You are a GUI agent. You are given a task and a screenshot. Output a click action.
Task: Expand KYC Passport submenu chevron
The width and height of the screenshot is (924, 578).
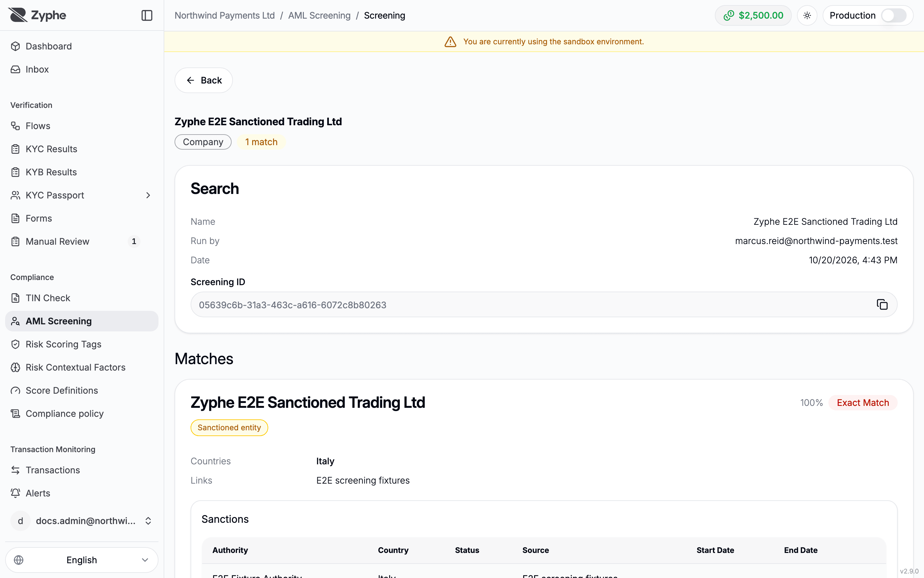(148, 195)
